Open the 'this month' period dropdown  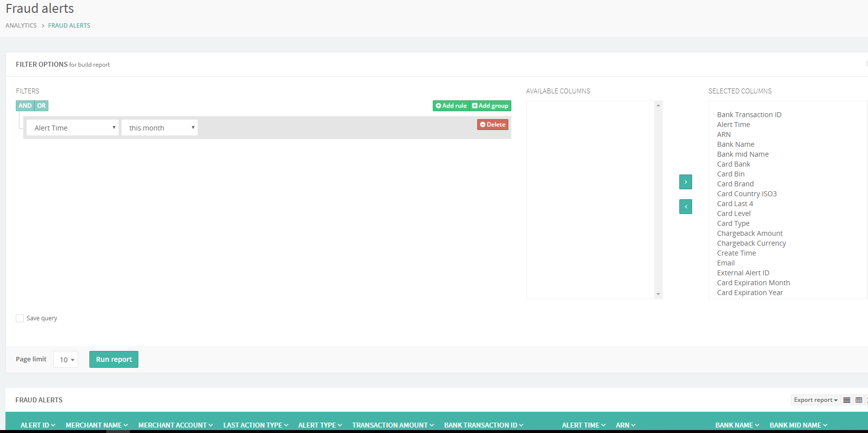(160, 128)
